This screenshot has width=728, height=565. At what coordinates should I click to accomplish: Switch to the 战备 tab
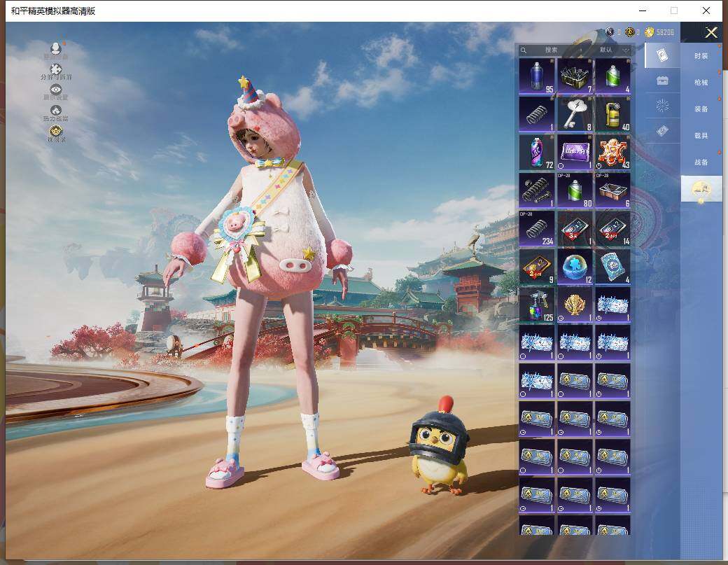click(x=701, y=162)
